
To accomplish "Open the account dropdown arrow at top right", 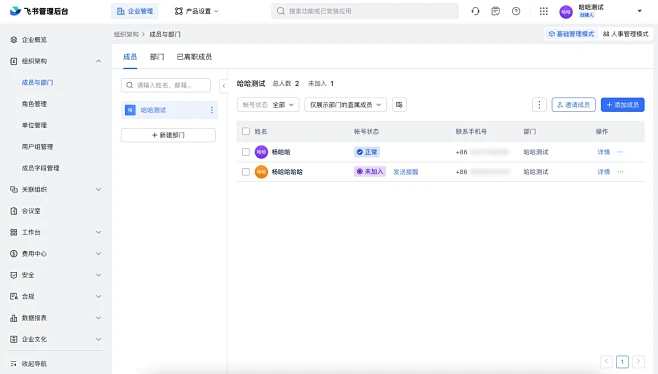I will pos(640,11).
